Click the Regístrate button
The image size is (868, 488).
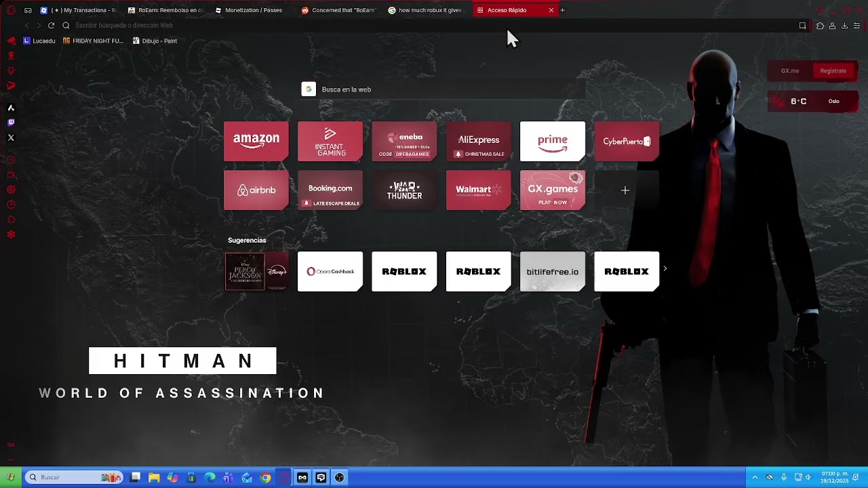pyautogui.click(x=833, y=70)
